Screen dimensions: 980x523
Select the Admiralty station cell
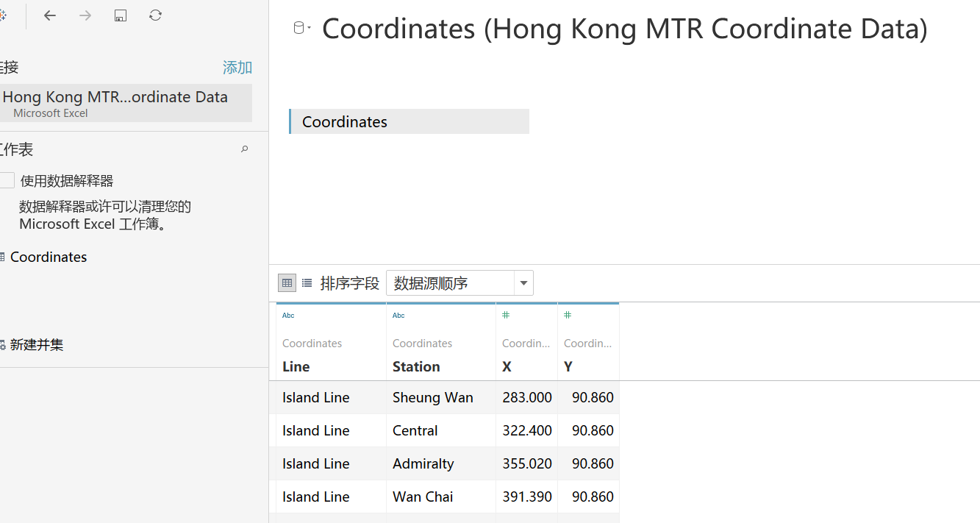(x=441, y=463)
